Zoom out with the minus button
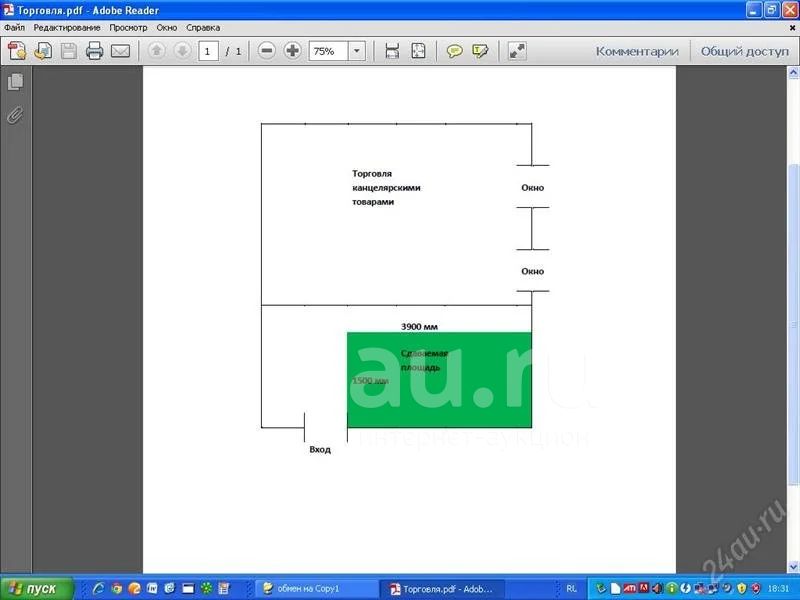Image resolution: width=800 pixels, height=600 pixels. [266, 51]
